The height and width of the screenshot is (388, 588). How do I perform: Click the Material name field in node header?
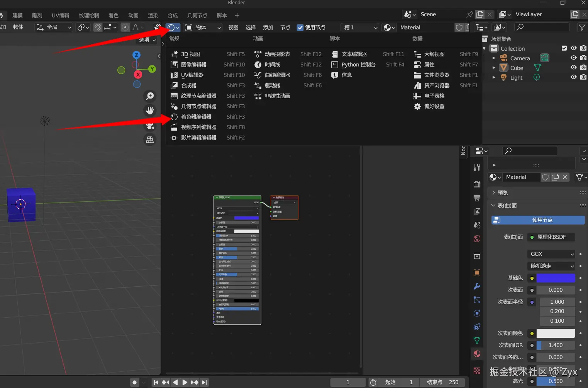(x=426, y=27)
